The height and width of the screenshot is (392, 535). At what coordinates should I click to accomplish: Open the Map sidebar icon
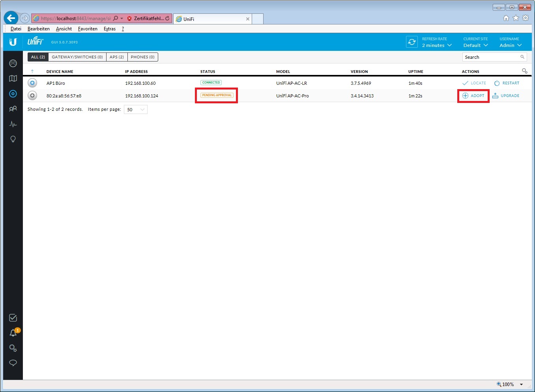tap(13, 78)
